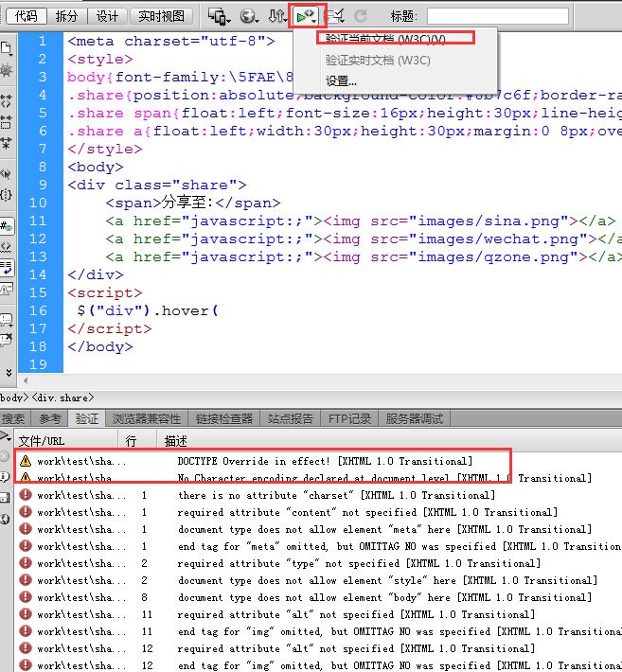
Task: Switch to 拆分 (Split) view
Action: (x=66, y=16)
